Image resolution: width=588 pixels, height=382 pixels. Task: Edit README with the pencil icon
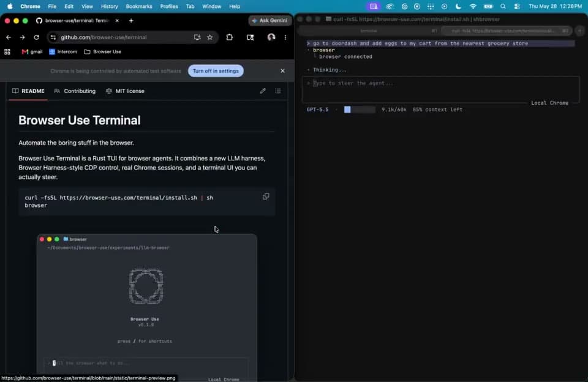(x=263, y=91)
